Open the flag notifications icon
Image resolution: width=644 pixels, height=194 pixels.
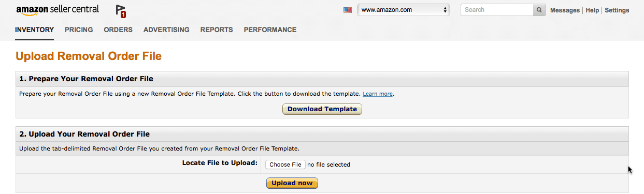pyautogui.click(x=121, y=11)
